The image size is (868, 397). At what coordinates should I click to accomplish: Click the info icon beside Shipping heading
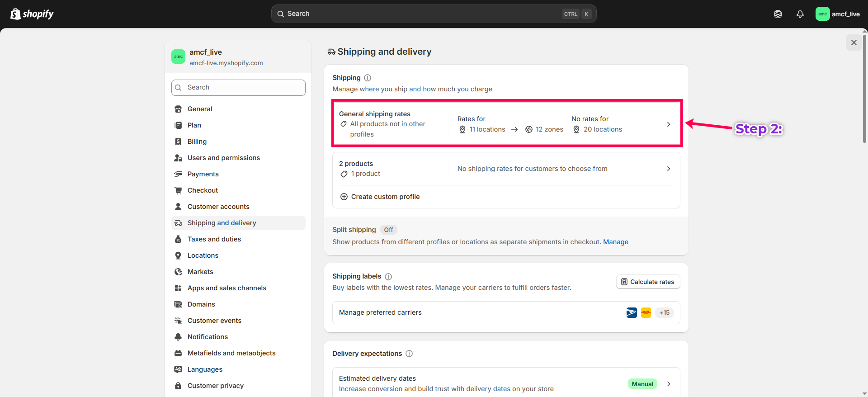tap(368, 78)
